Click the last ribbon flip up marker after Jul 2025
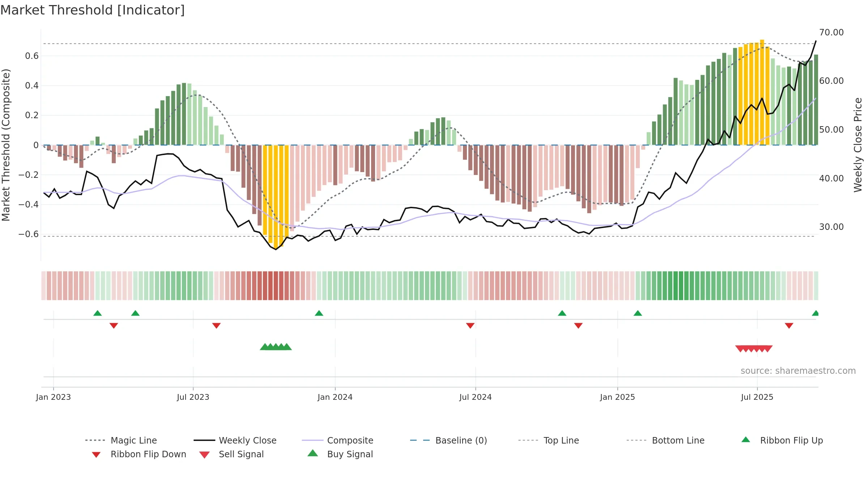This screenshot has width=868, height=488. 815,313
